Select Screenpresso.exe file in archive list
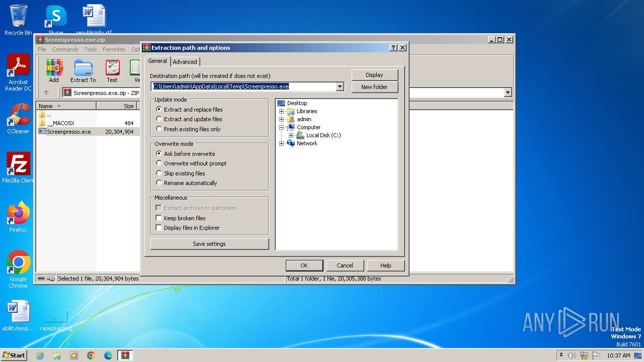The width and height of the screenshot is (644, 362). pos(68,132)
